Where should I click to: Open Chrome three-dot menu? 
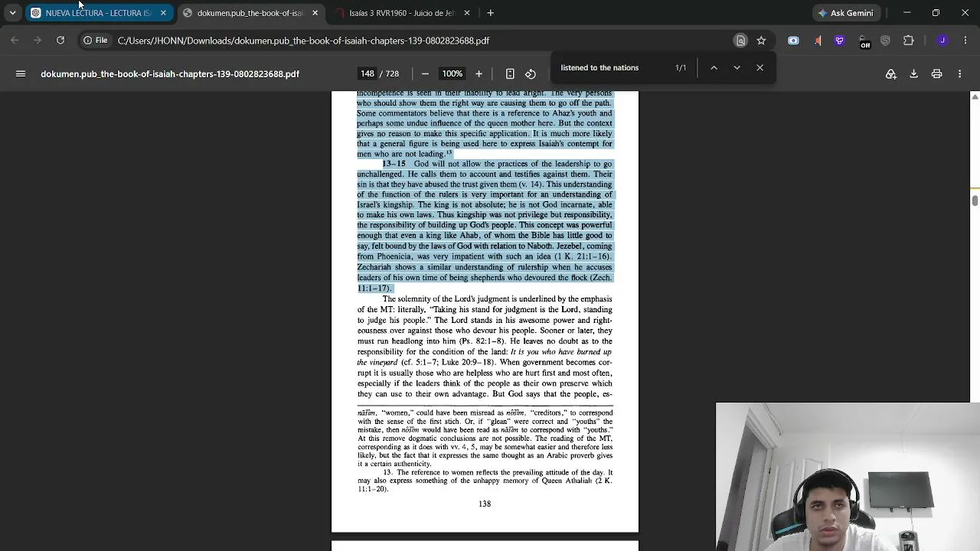(965, 41)
